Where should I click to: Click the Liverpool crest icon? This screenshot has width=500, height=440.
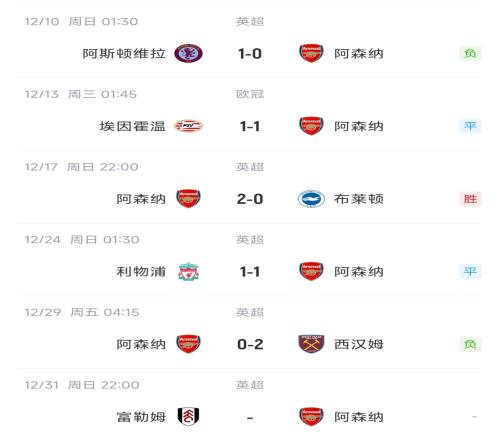coord(188,272)
